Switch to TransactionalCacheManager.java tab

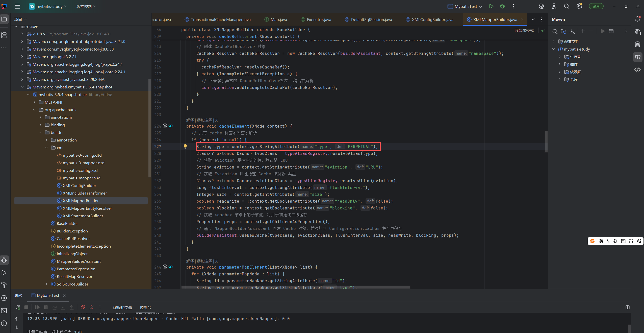(x=218, y=19)
